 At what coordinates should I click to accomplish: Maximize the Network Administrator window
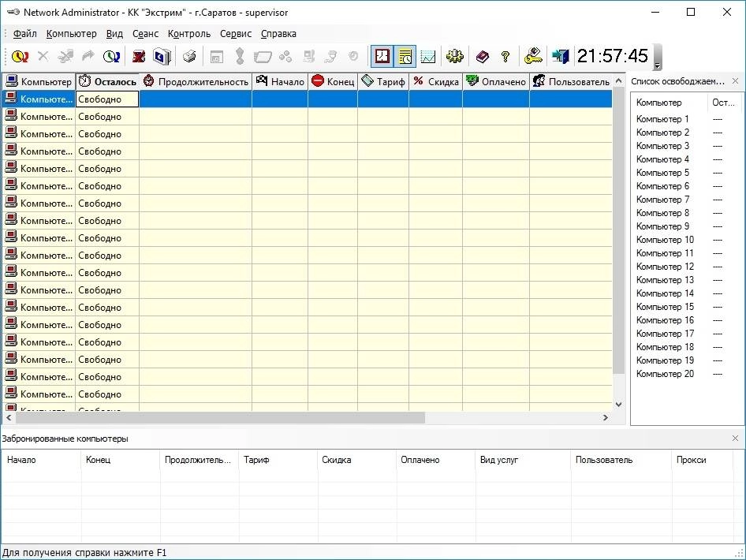[x=691, y=12]
